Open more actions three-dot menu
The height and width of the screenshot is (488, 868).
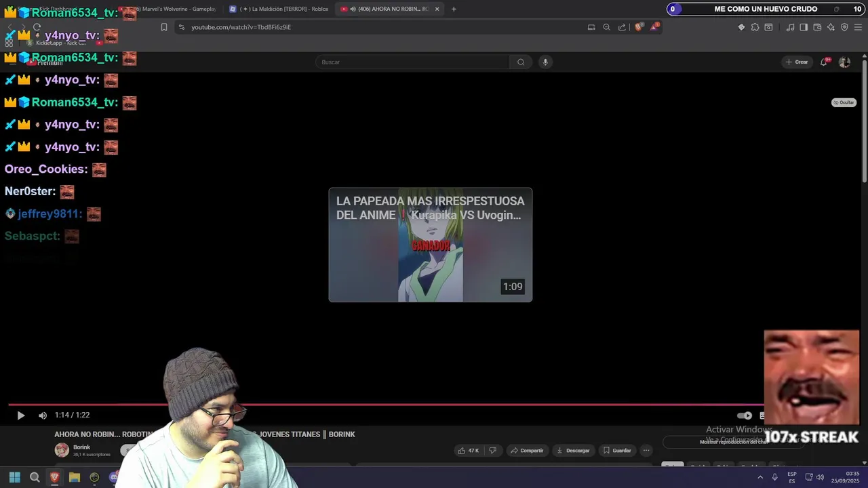pyautogui.click(x=646, y=451)
